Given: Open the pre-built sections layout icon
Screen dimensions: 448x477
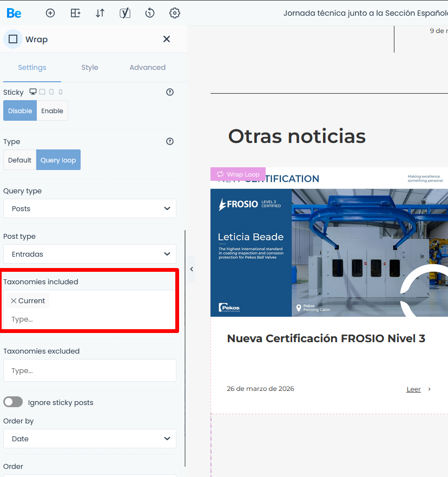Looking at the screenshot, I should click(75, 13).
